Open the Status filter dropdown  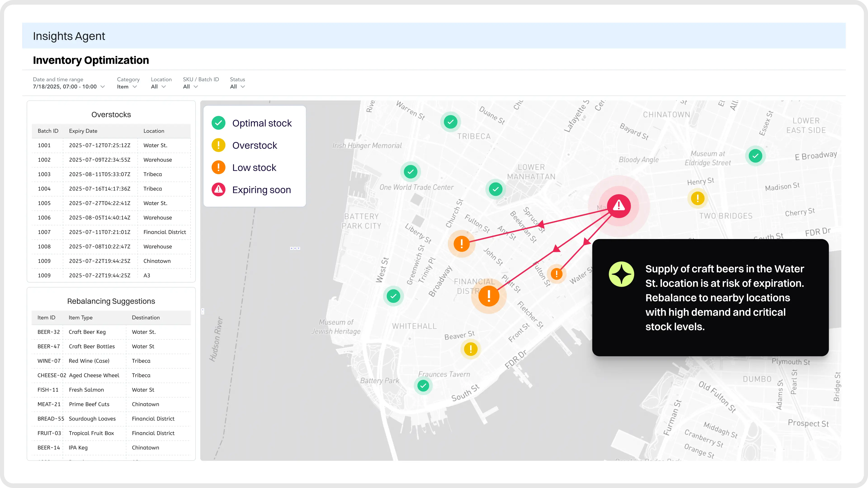click(237, 87)
